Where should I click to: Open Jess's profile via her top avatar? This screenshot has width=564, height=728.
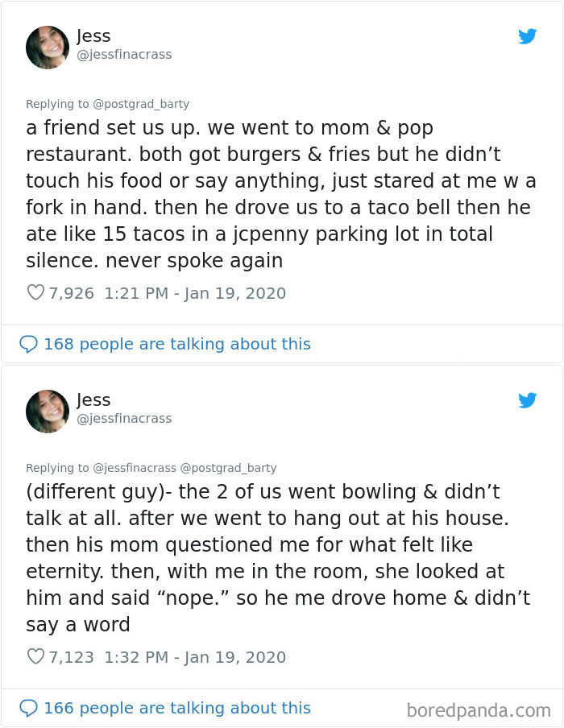[x=48, y=47]
